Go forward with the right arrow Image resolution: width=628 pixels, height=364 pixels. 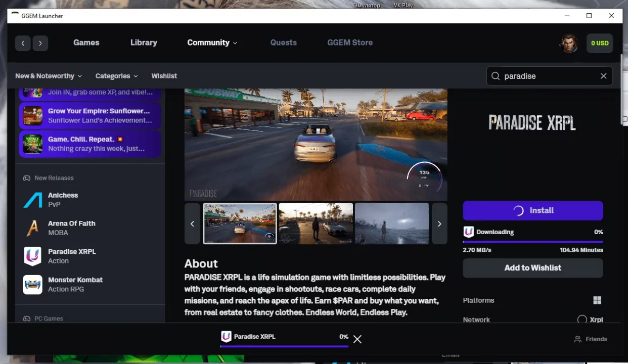(x=40, y=43)
